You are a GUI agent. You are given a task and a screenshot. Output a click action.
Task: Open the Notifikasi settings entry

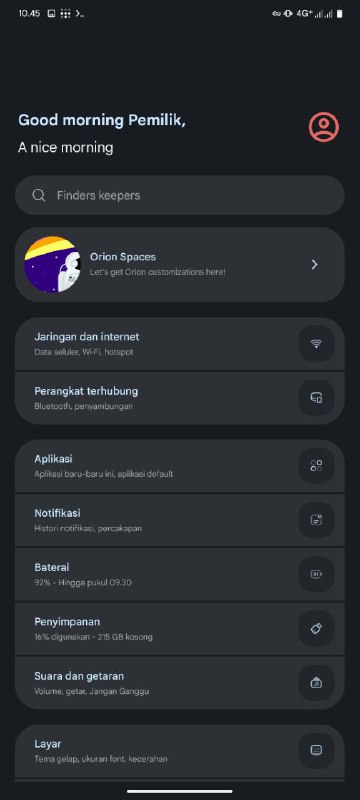tap(179, 520)
